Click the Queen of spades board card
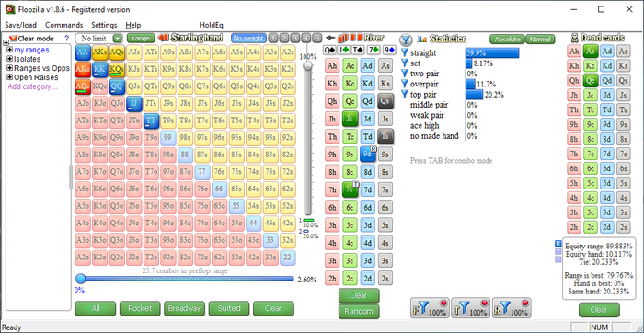Screen dimensions: 644x333 [x=329, y=50]
